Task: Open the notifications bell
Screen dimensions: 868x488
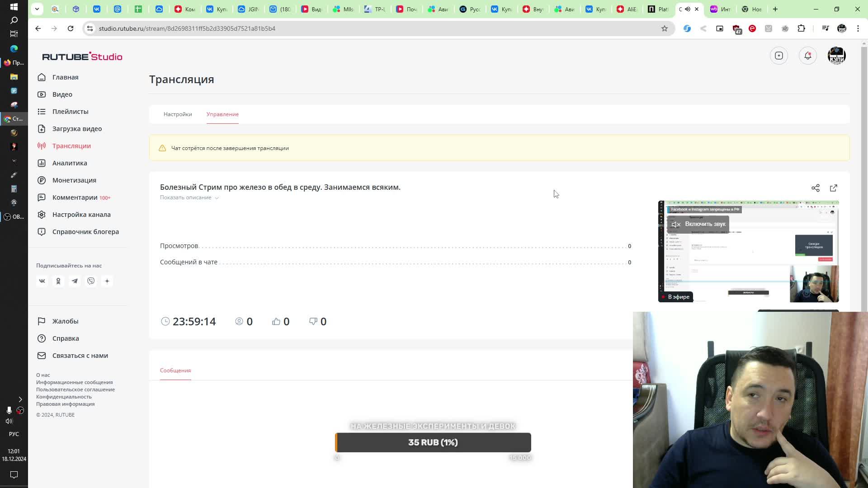Action: [x=807, y=56]
